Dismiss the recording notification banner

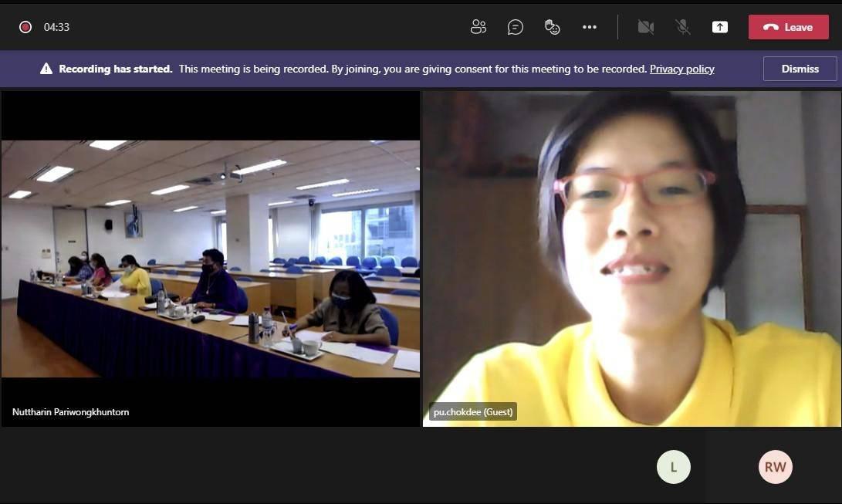point(800,69)
